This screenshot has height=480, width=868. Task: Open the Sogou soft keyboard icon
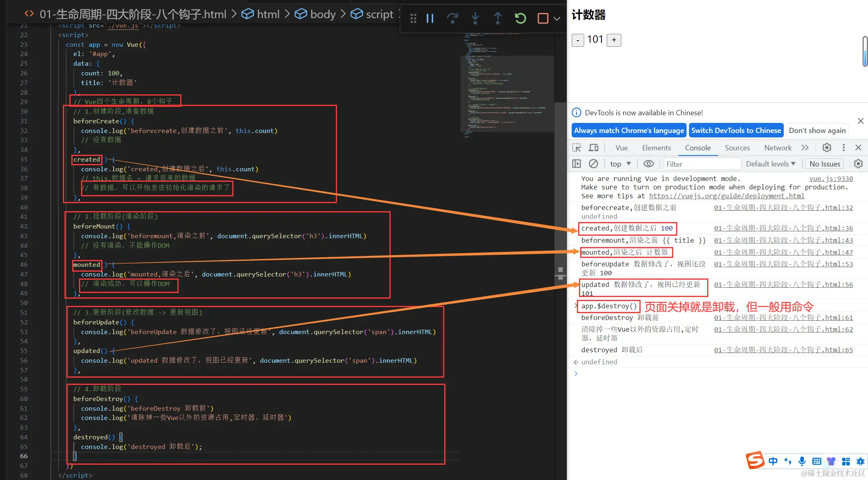[x=817, y=461]
